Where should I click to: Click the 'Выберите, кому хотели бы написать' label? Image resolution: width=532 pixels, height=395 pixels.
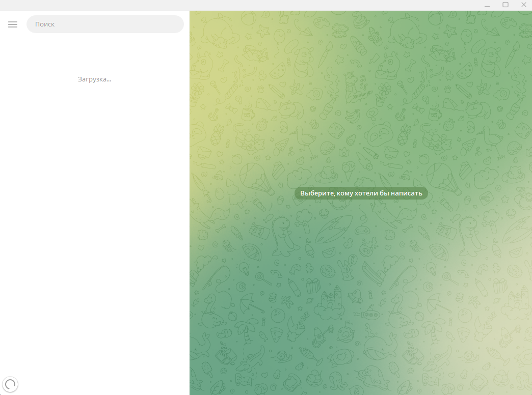[361, 193]
